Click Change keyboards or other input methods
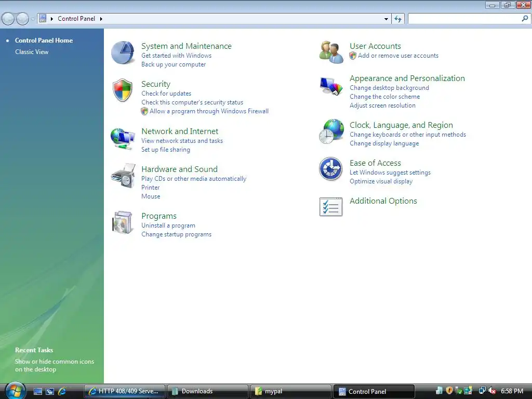The width and height of the screenshot is (532, 399). pyautogui.click(x=408, y=135)
